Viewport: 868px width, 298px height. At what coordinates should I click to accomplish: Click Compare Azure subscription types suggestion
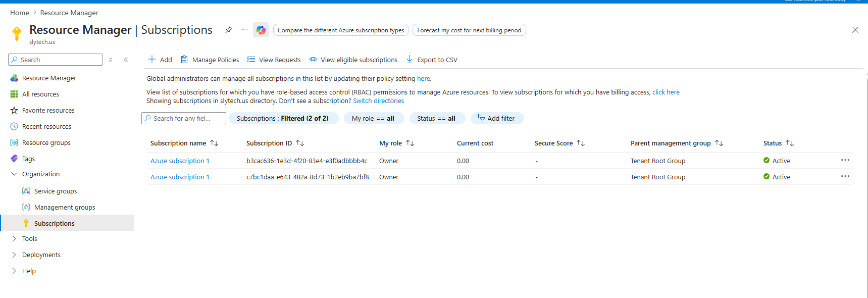coord(341,30)
